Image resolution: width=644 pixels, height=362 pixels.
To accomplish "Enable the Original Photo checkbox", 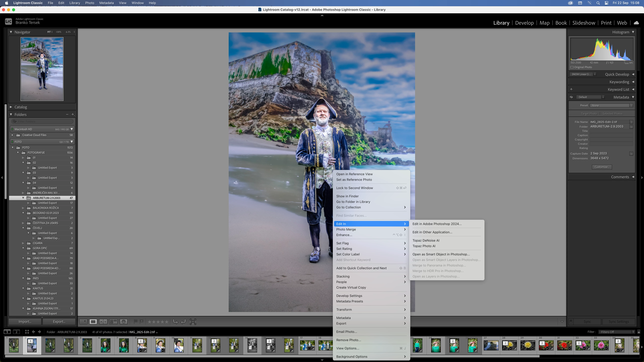I will click(x=572, y=67).
